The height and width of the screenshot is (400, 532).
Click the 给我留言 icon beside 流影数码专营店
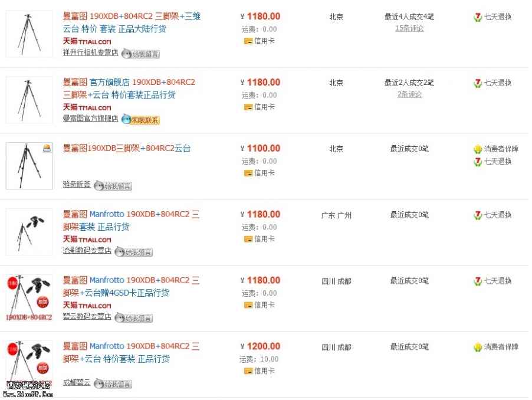(133, 251)
